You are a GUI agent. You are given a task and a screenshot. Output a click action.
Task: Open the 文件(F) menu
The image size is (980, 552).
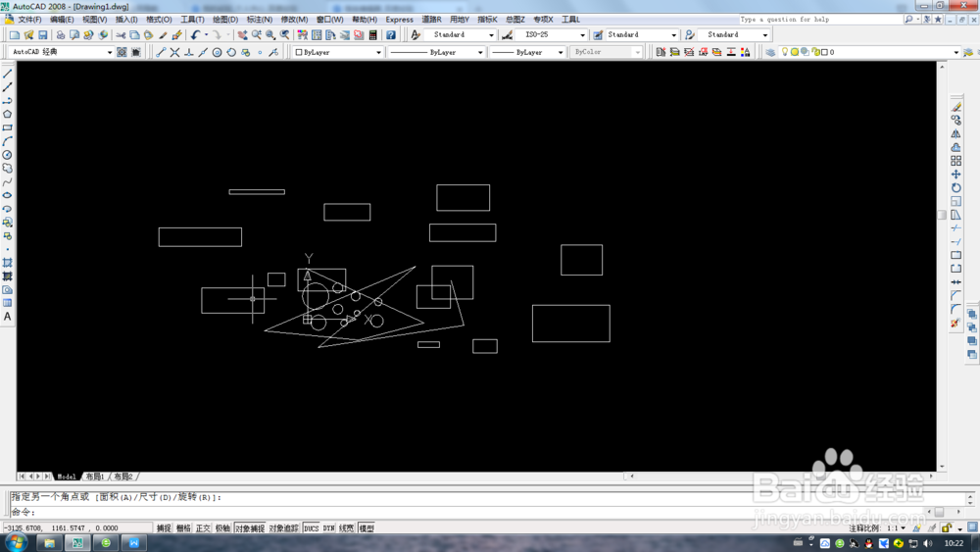[29, 20]
